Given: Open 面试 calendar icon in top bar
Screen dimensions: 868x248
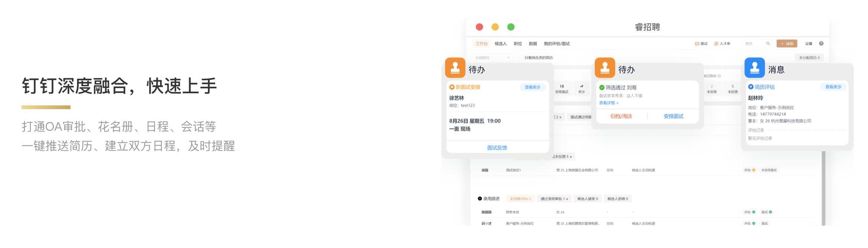Looking at the screenshot, I should tap(697, 43).
